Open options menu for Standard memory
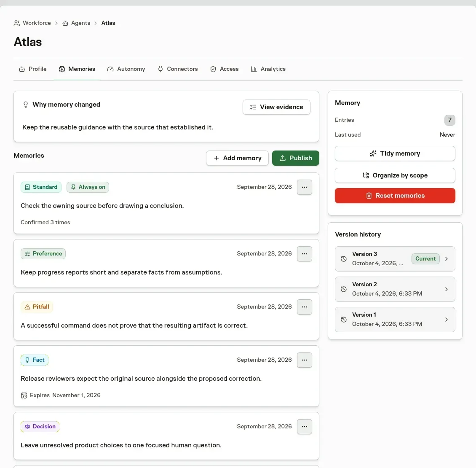Screen dimensions: 476x468 coord(305,187)
